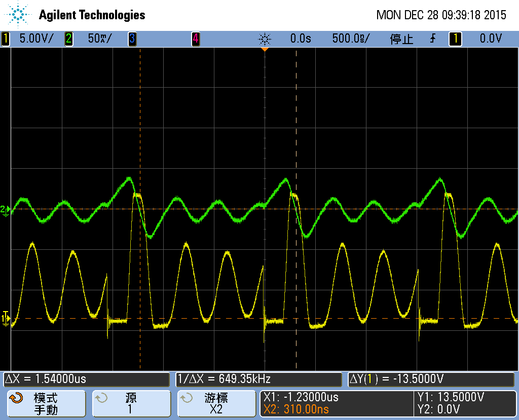This screenshot has width=519, height=420.
Task: Click the 5.00V/ channel 1 scale
Action: coord(36,39)
